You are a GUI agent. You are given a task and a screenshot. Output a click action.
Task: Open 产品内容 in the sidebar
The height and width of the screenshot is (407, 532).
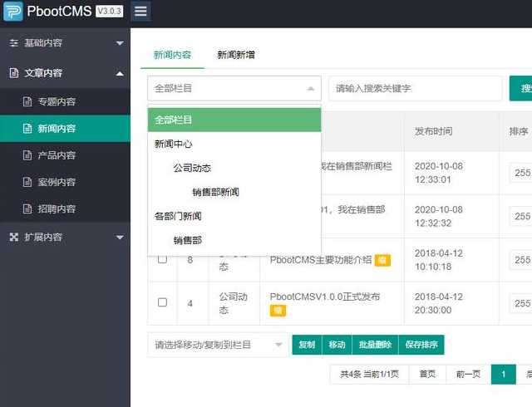(65, 155)
